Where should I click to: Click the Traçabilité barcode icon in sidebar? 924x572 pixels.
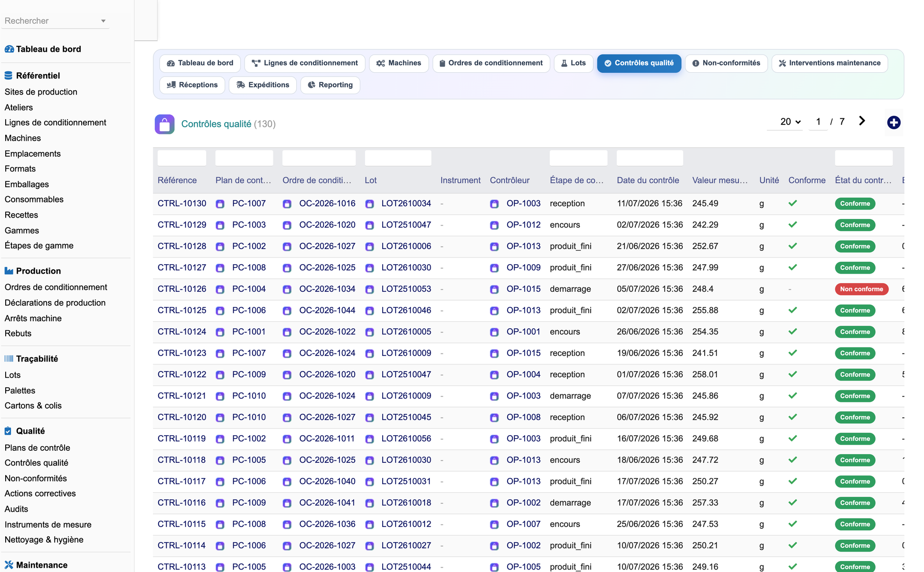click(x=9, y=359)
